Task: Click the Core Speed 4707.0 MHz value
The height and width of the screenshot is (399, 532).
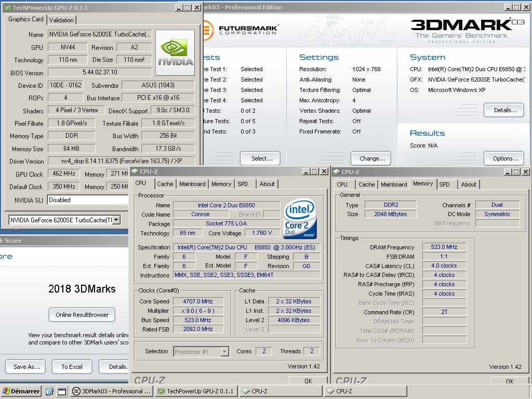Action: pyautogui.click(x=198, y=301)
